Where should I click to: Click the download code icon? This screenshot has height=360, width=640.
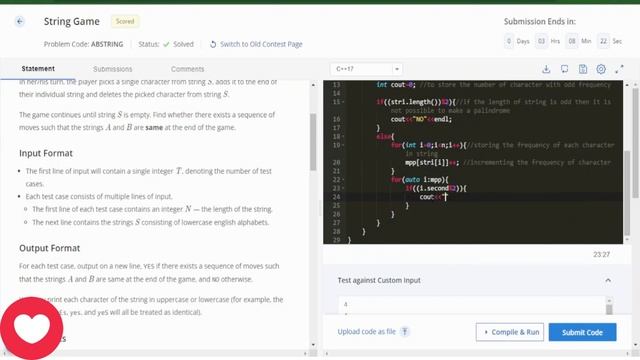click(x=546, y=69)
